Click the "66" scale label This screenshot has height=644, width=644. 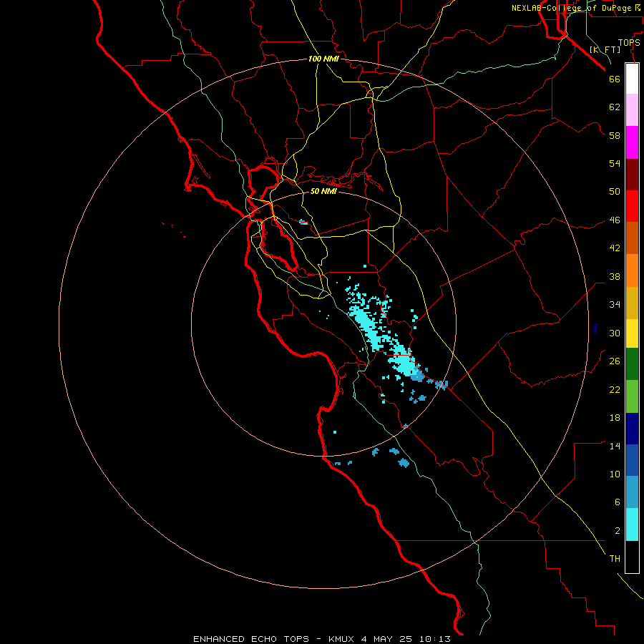point(615,79)
